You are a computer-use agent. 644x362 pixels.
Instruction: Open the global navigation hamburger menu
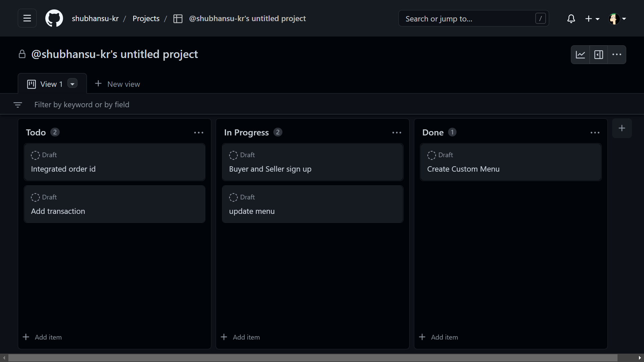click(x=27, y=18)
